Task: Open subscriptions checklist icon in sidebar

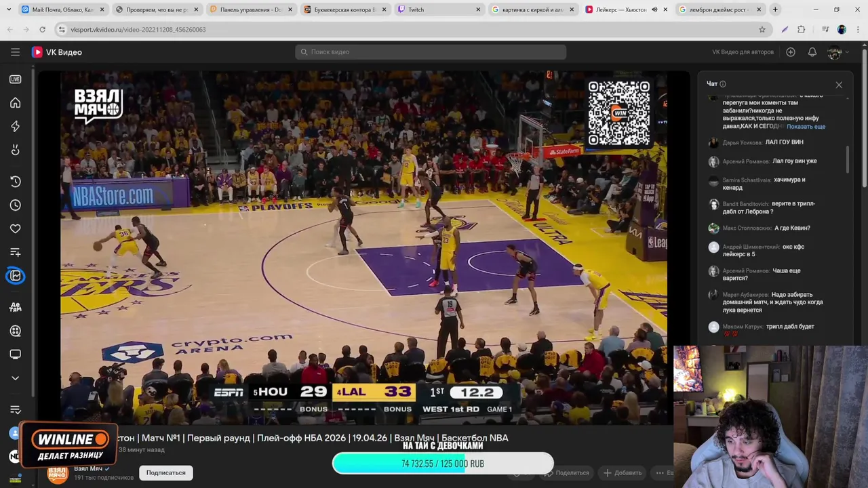Action: pos(15,409)
